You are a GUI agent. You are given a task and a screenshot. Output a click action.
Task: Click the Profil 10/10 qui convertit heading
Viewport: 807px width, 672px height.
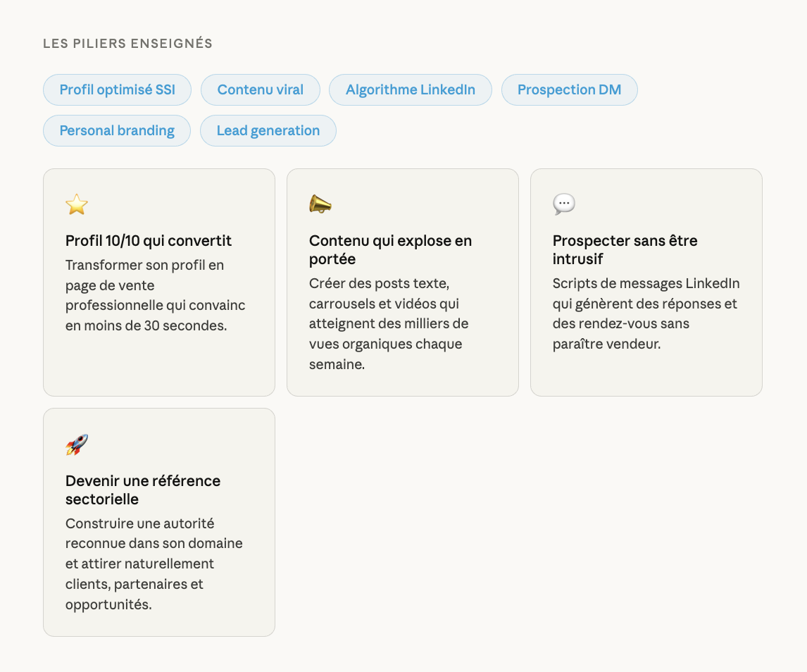pos(149,241)
